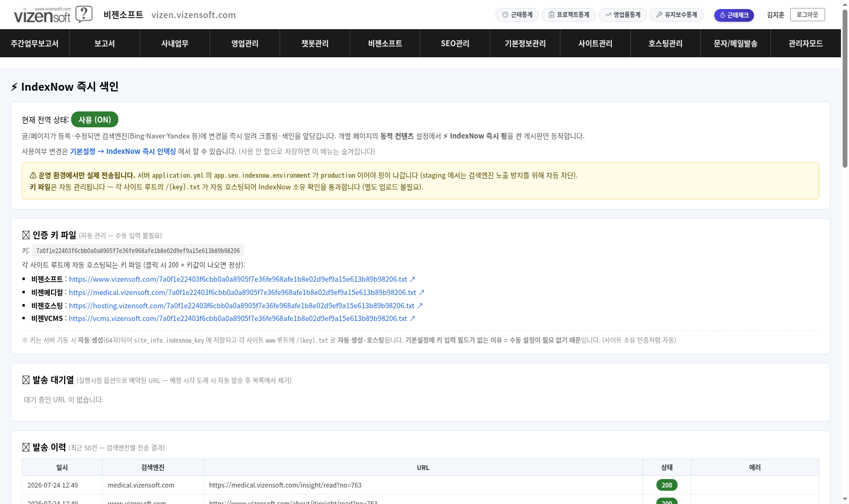Click the scrollbar up arrow
This screenshot has height=504, width=849.
[x=845, y=4]
